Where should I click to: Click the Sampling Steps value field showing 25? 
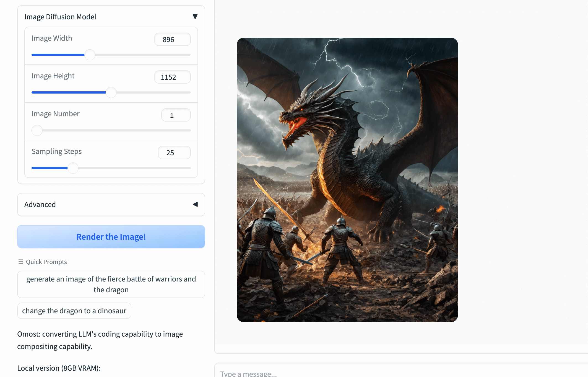[x=174, y=153]
